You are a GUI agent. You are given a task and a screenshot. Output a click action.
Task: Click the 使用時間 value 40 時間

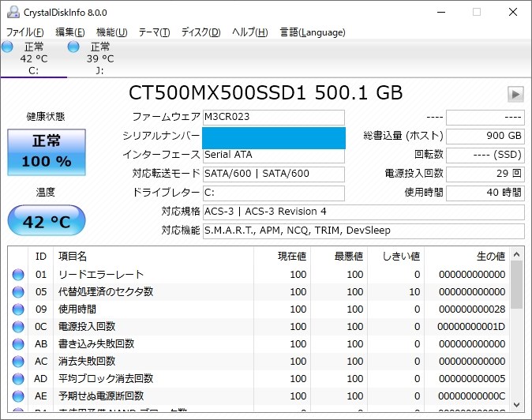[x=485, y=193]
